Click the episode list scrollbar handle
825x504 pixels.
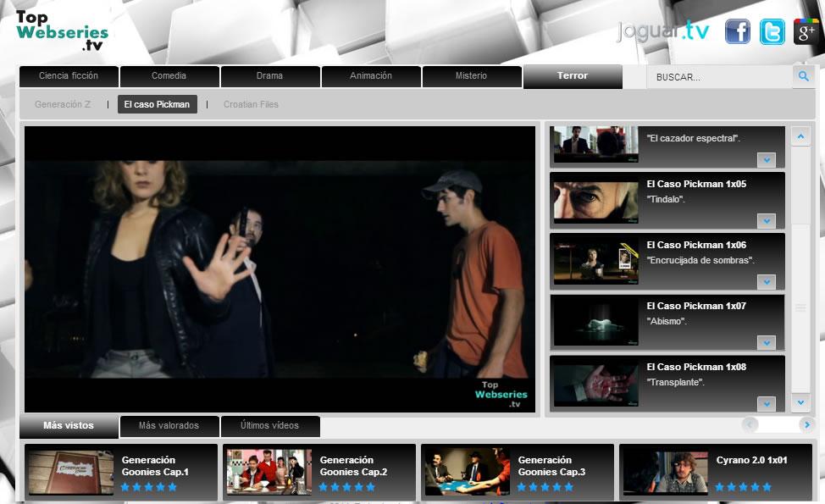[x=800, y=307]
